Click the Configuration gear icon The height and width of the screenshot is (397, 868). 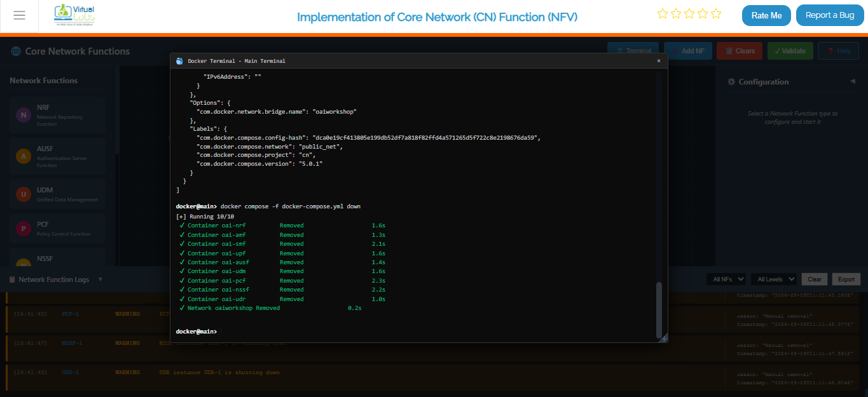tap(731, 82)
